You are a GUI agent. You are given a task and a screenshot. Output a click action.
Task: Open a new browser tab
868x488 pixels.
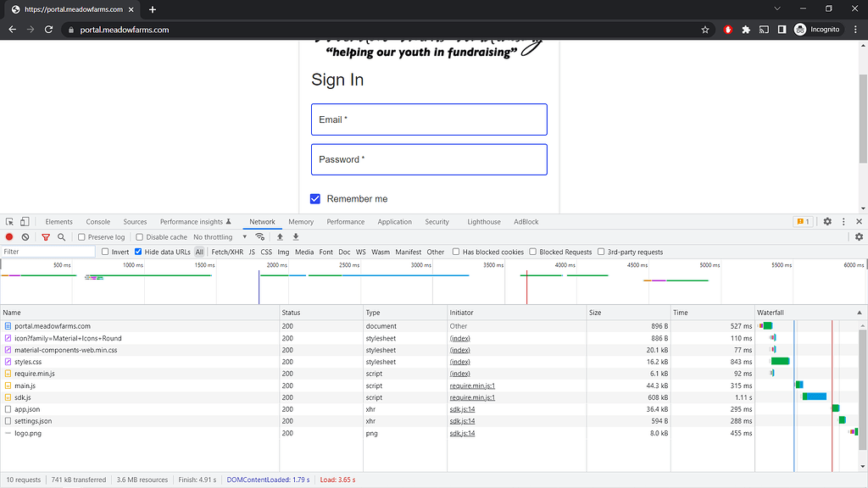153,9
